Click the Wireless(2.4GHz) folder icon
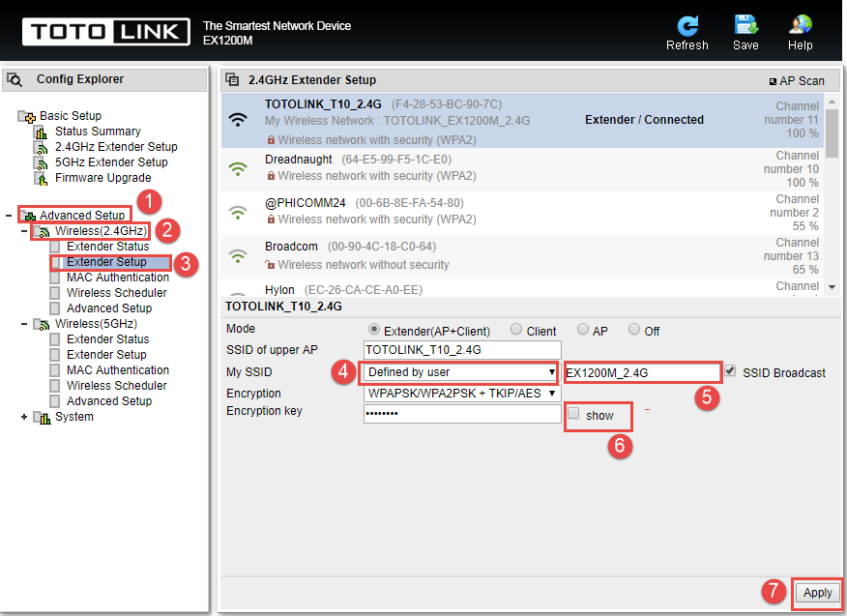This screenshot has width=847, height=616. (42, 232)
